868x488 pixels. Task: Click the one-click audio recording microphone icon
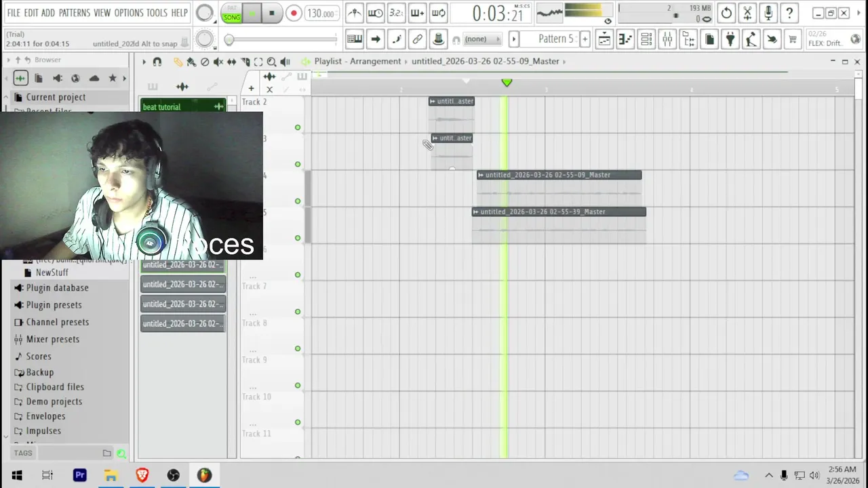[x=768, y=13]
